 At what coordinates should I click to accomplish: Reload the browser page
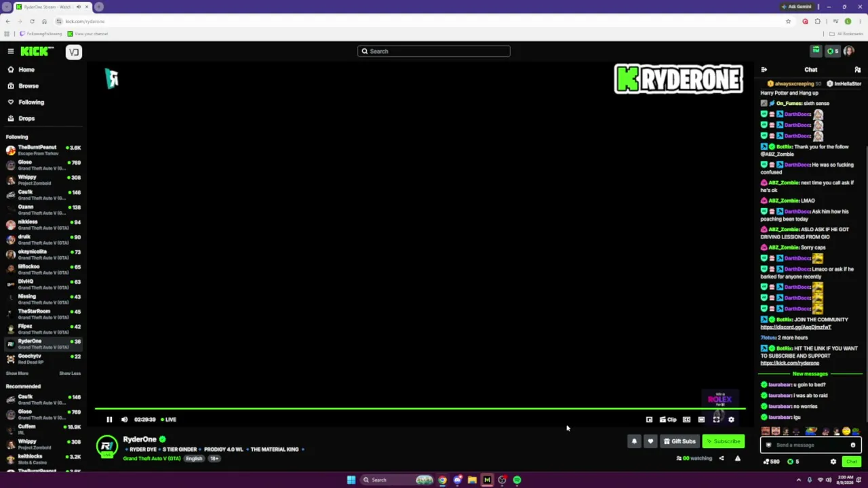(32, 22)
